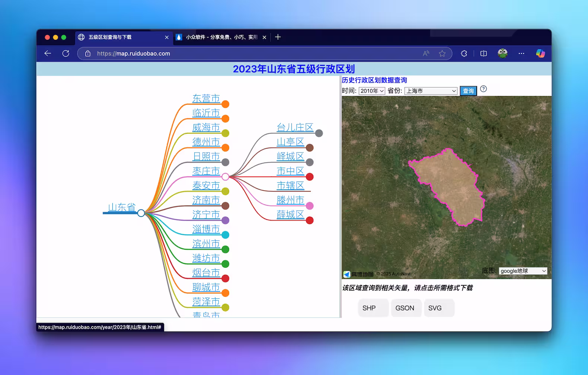
Task: Open the 济南市 link
Action: (206, 200)
